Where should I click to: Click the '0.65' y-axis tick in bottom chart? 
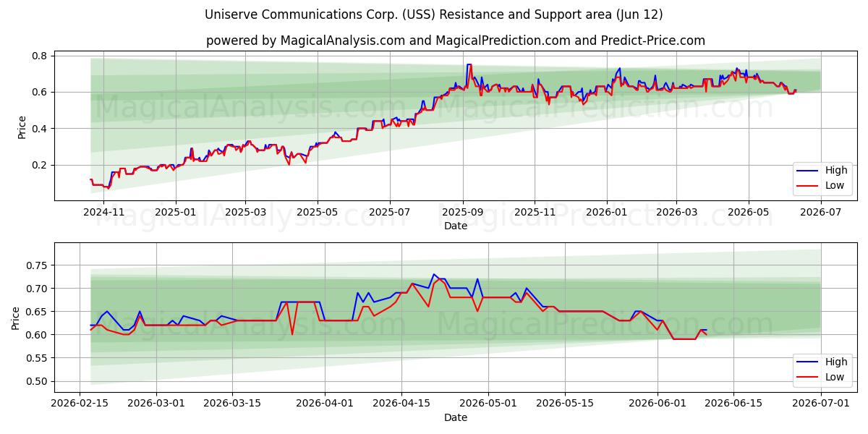(37, 312)
